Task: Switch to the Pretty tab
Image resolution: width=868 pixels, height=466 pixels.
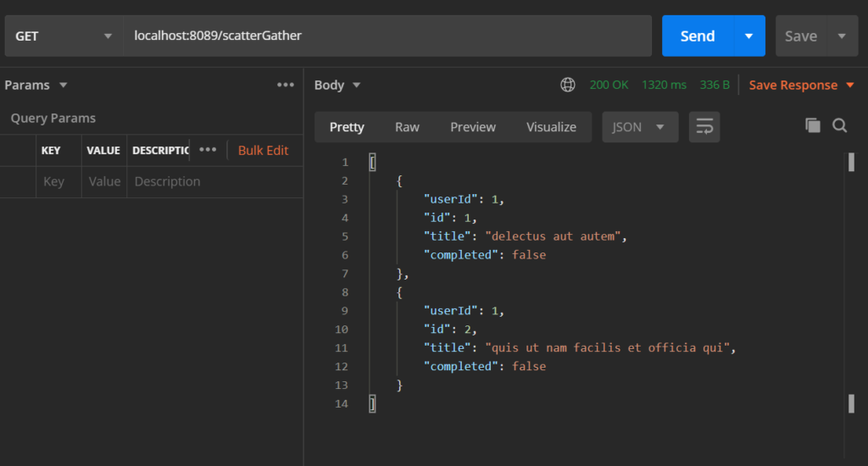Action: click(x=347, y=127)
